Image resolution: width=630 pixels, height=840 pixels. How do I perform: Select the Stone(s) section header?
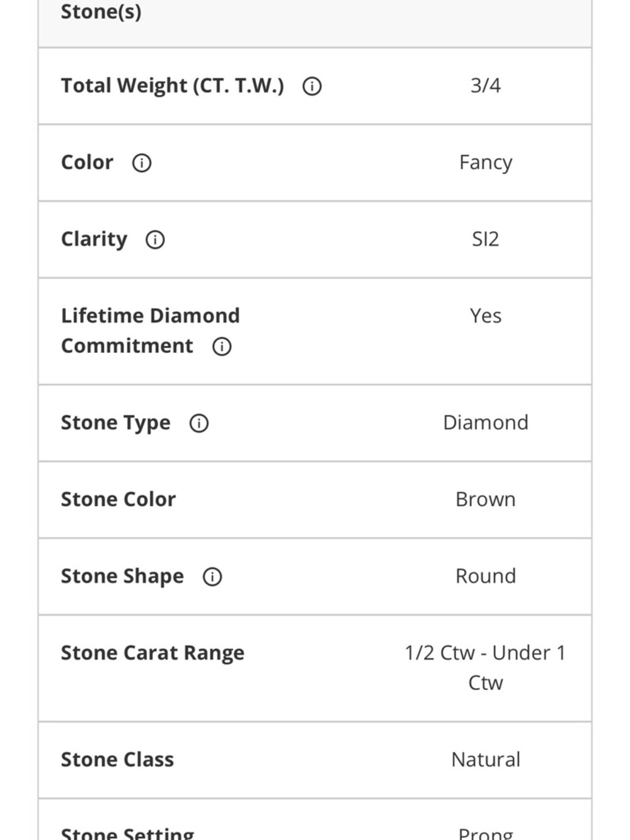click(101, 11)
